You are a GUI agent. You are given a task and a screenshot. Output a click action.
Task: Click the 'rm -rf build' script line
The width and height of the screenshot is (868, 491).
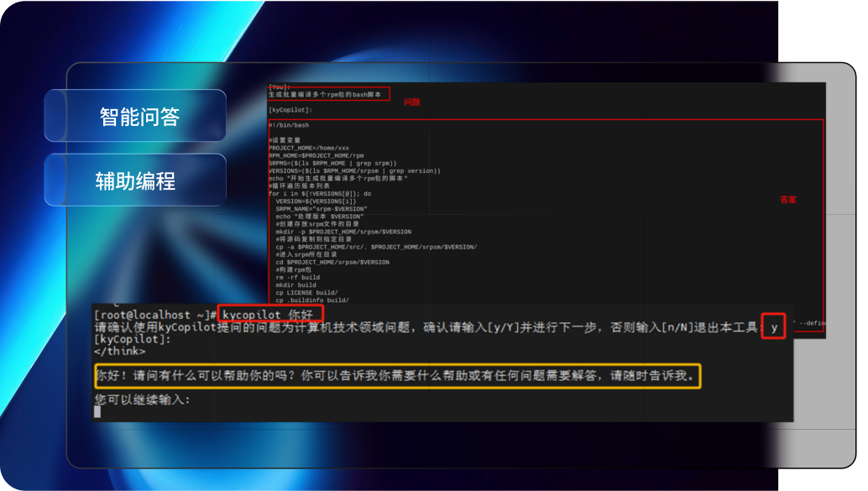click(x=297, y=277)
